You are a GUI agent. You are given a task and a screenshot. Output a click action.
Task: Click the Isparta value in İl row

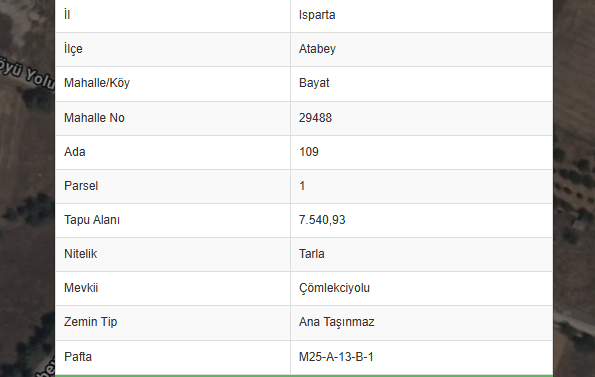(x=317, y=15)
